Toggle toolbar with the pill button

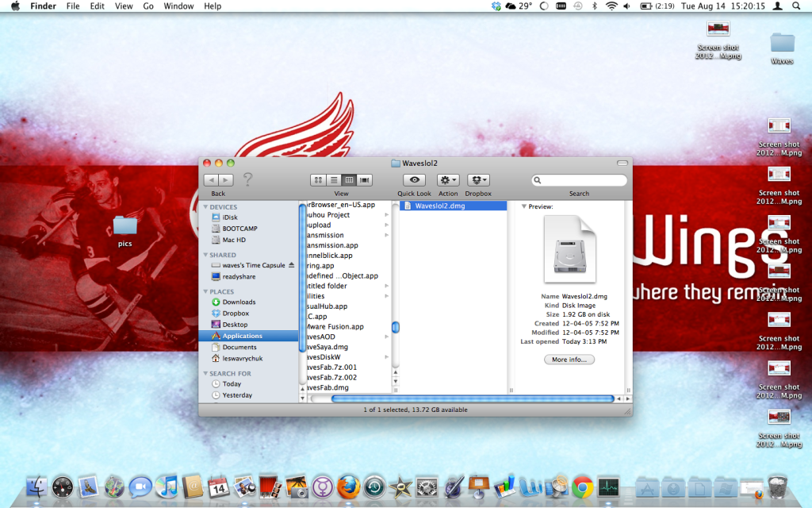[x=622, y=164]
